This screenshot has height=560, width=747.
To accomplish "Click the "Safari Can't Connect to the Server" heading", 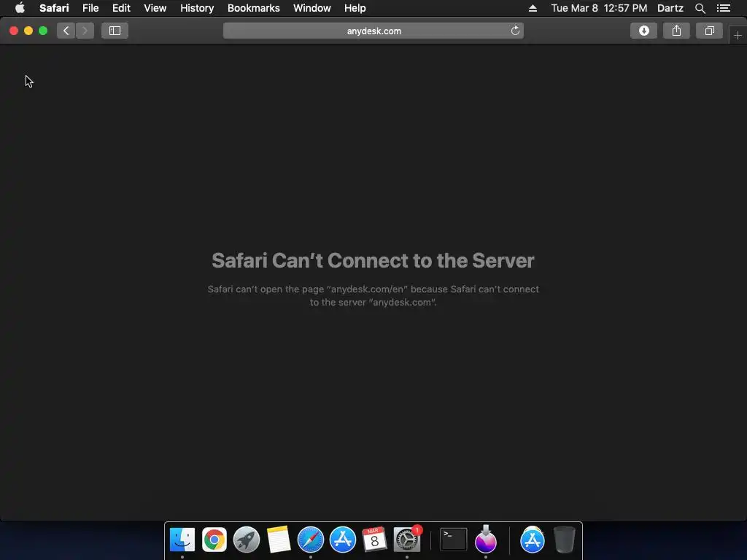I will click(373, 260).
